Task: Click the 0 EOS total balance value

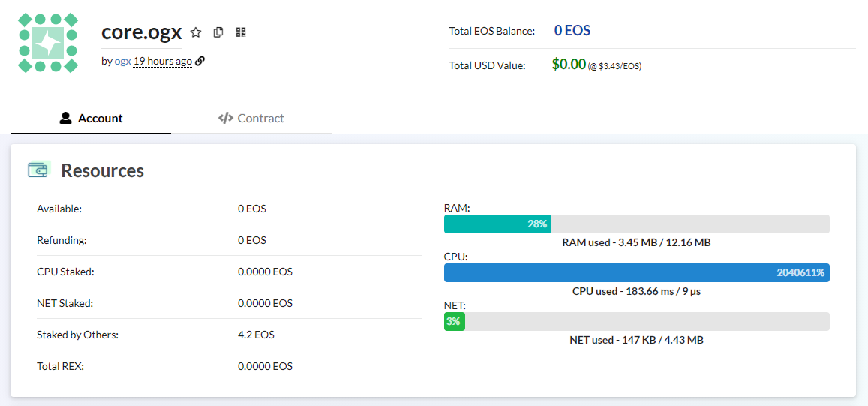Action: coord(572,31)
